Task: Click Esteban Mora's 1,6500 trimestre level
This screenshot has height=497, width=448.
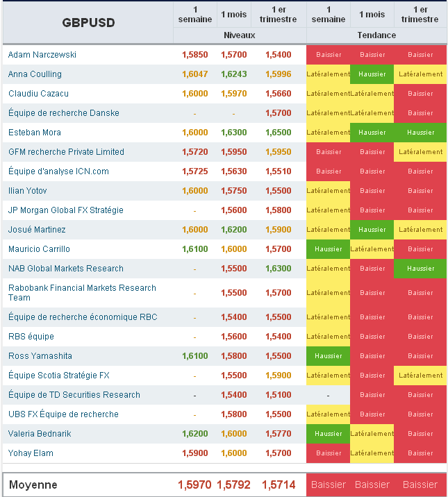Action: click(x=279, y=133)
